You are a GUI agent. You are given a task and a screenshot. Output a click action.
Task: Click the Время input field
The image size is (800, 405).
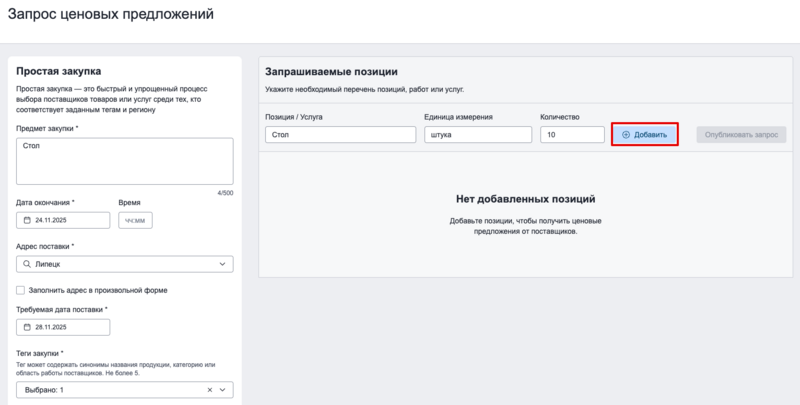pos(135,220)
